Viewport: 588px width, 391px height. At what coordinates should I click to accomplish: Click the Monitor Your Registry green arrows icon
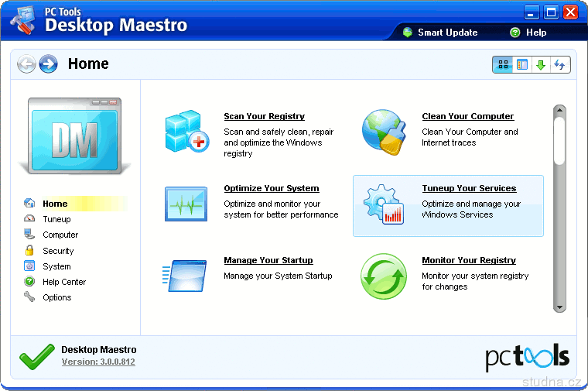point(384,276)
